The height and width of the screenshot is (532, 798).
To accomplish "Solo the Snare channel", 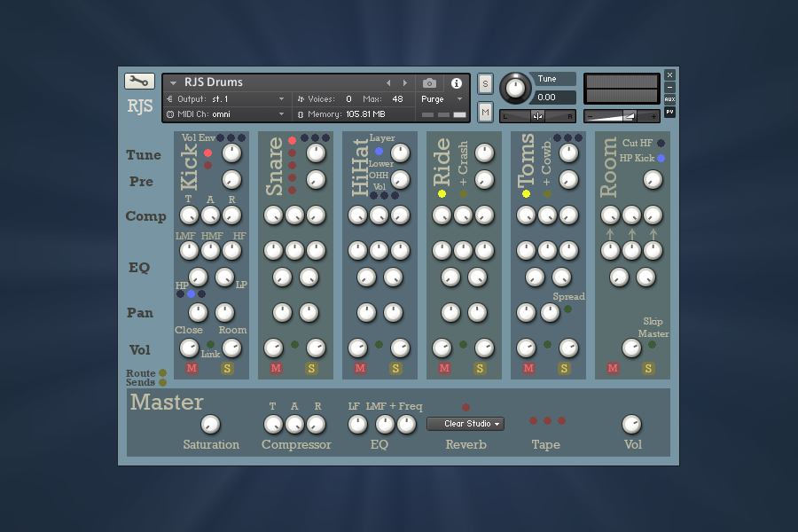I will pyautogui.click(x=311, y=368).
